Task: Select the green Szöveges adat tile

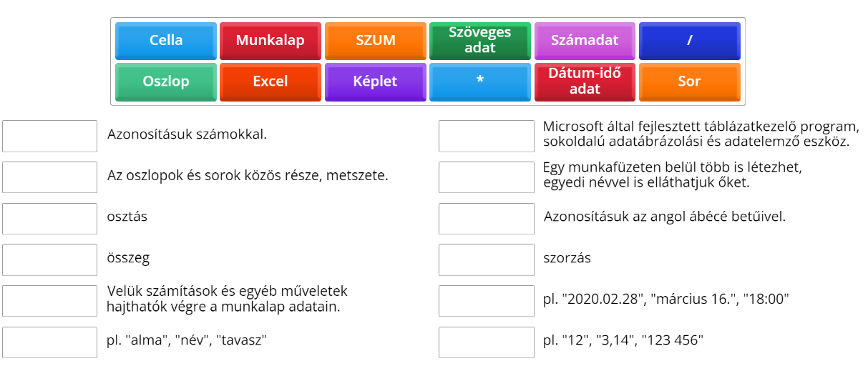Action: (480, 41)
